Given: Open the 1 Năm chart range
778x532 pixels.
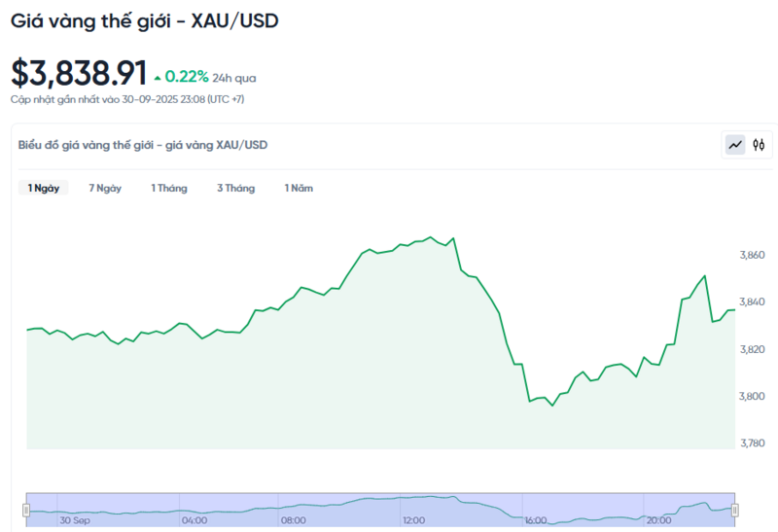Looking at the screenshot, I should tap(299, 188).
